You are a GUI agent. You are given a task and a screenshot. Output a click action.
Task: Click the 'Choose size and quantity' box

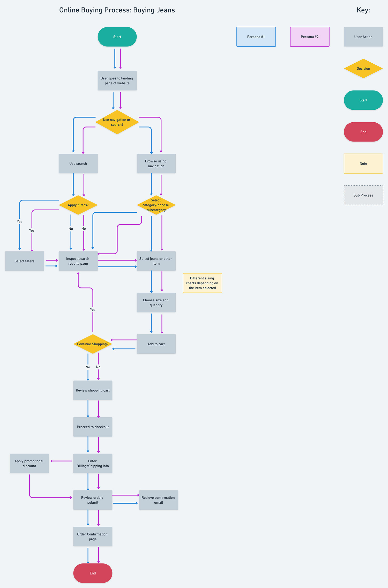[x=156, y=302]
